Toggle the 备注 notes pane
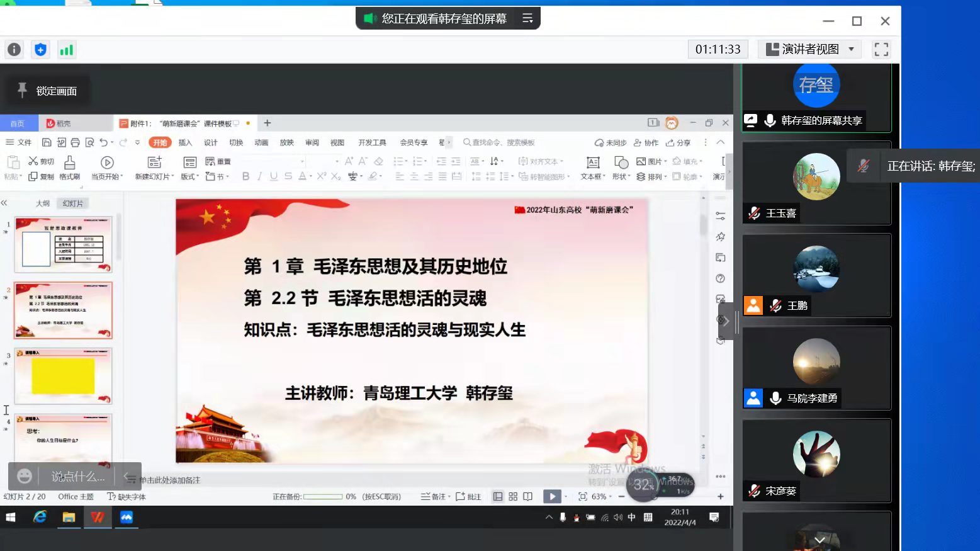Image resolution: width=980 pixels, height=551 pixels. (436, 496)
